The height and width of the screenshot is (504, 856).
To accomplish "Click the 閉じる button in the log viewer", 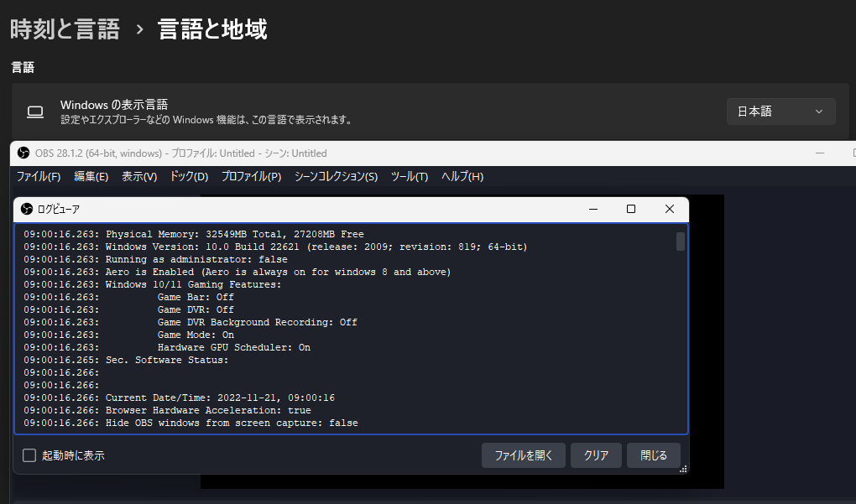I will pyautogui.click(x=654, y=455).
